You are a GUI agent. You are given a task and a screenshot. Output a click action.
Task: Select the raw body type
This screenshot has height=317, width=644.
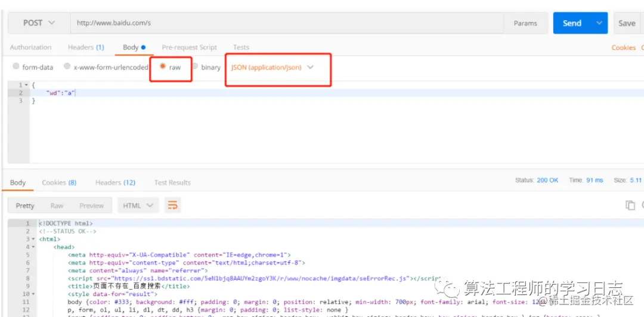(163, 66)
